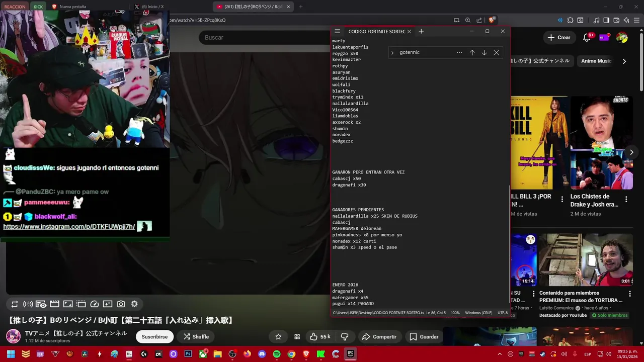Show more chips with the right arrow
644x362 pixels.
[x=624, y=61]
